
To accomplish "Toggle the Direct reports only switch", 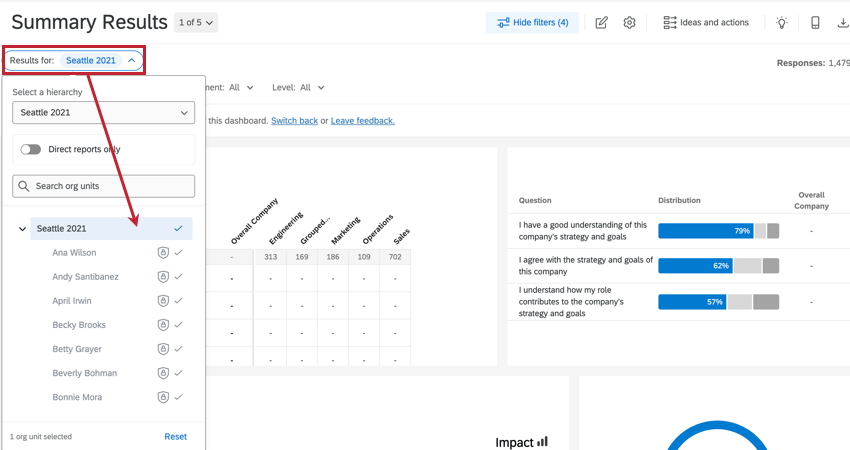I will point(31,149).
